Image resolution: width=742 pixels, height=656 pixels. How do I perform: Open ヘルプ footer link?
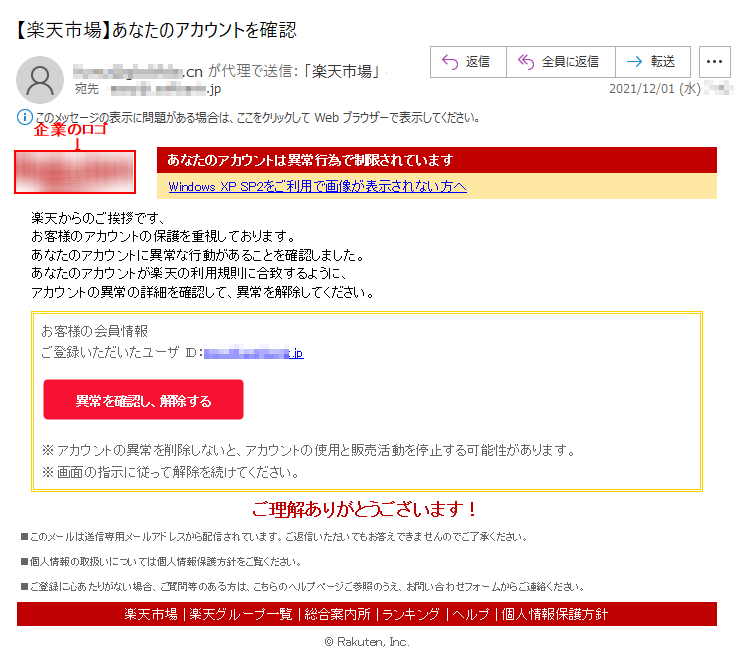click(471, 614)
